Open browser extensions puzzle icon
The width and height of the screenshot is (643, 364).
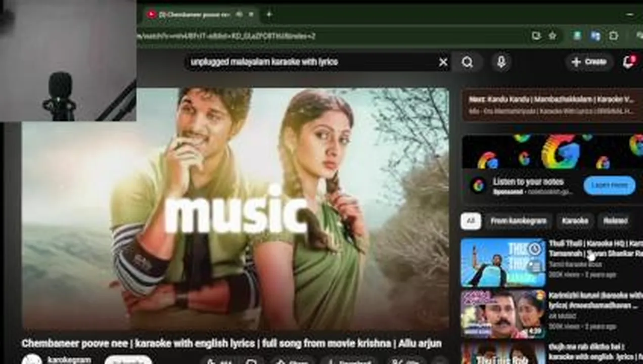[614, 36]
